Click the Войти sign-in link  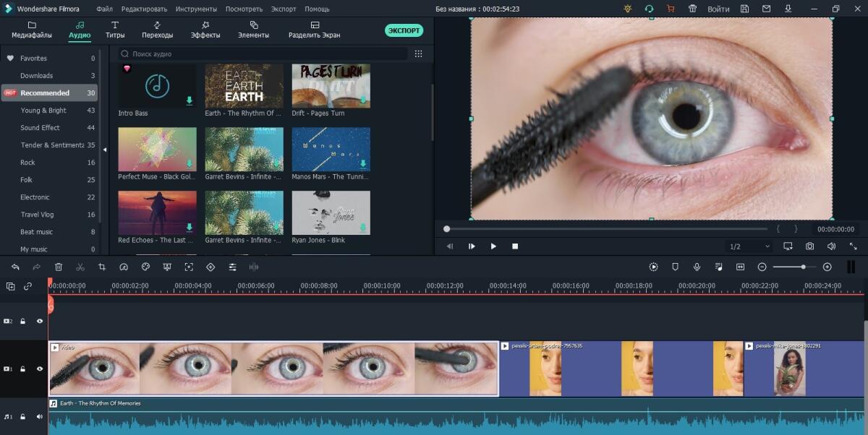tap(718, 9)
